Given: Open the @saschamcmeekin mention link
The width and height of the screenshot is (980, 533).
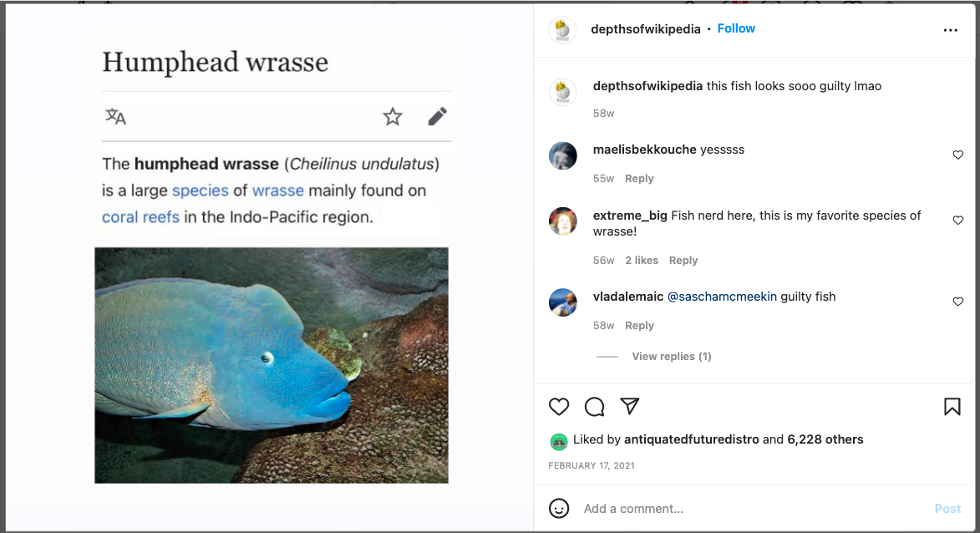Looking at the screenshot, I should [722, 297].
